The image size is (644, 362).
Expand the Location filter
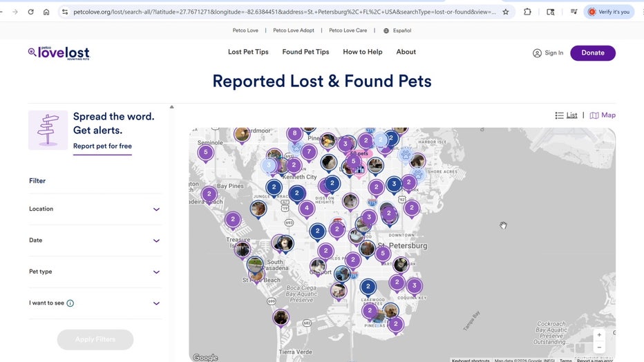coord(95,209)
